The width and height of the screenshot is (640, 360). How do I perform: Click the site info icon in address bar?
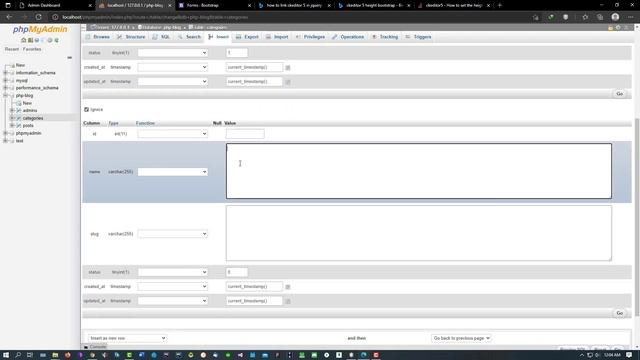coord(55,17)
